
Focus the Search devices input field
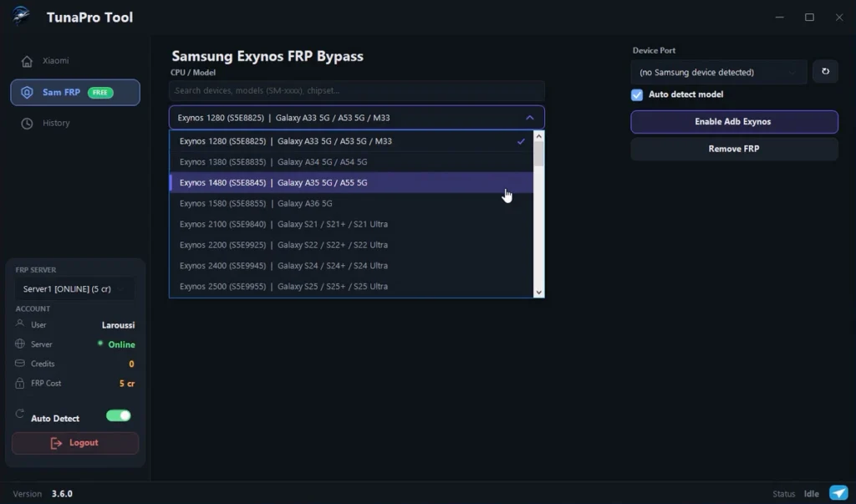click(356, 90)
